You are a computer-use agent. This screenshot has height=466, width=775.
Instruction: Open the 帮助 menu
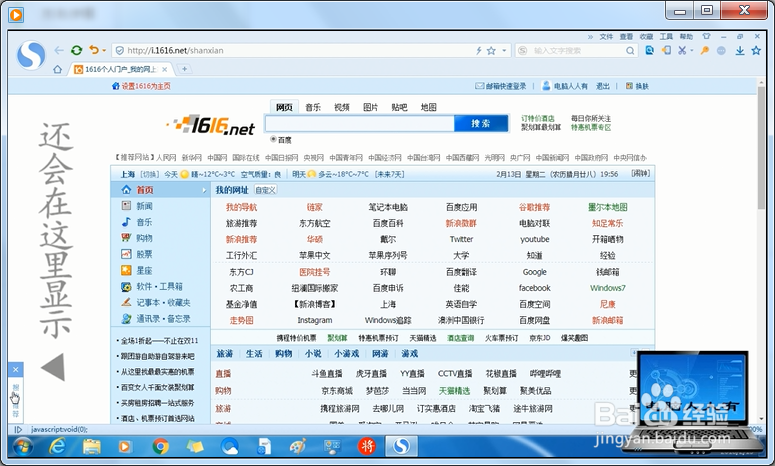click(686, 37)
